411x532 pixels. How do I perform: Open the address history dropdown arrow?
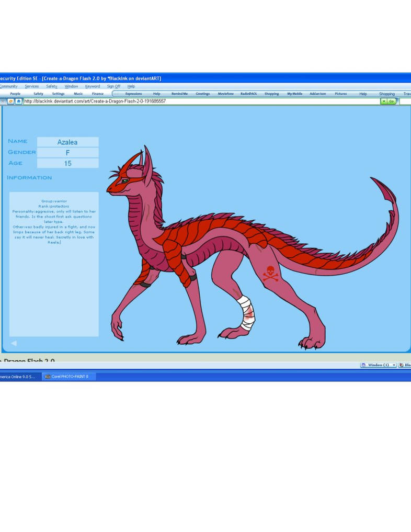[384, 101]
